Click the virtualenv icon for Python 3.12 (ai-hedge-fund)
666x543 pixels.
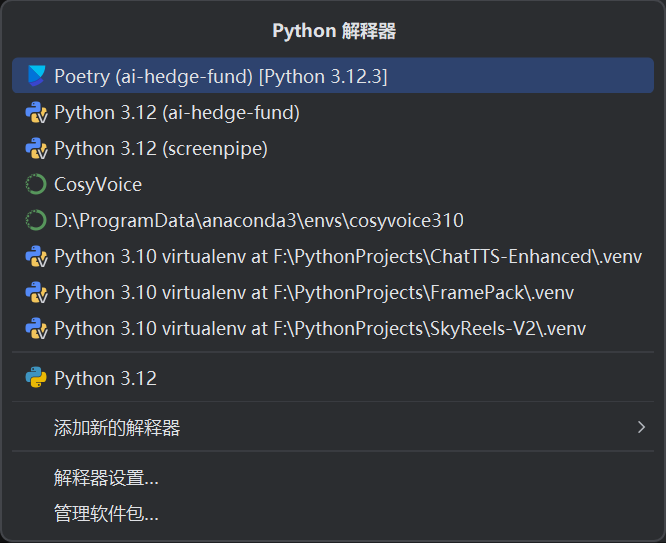click(36, 113)
